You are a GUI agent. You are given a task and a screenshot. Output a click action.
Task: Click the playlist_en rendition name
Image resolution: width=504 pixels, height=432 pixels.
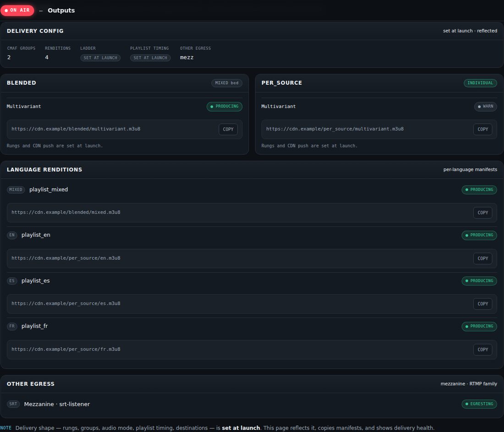(x=36, y=235)
